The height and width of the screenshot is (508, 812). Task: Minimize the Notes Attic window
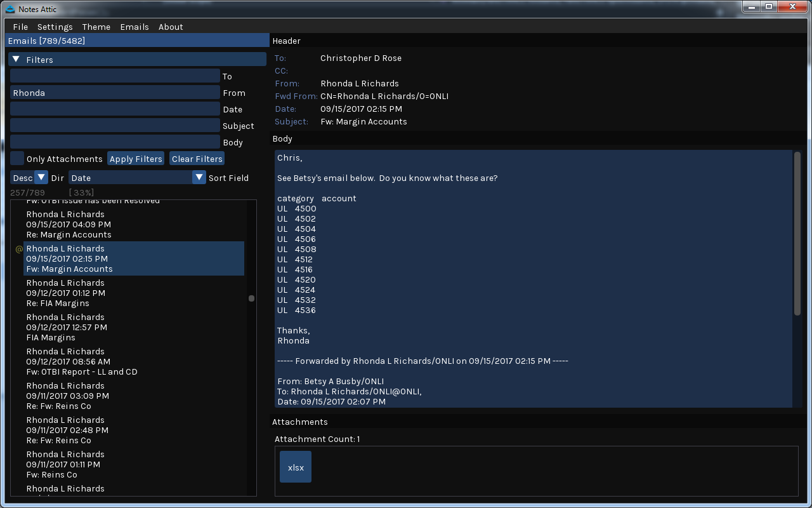pyautogui.click(x=751, y=6)
